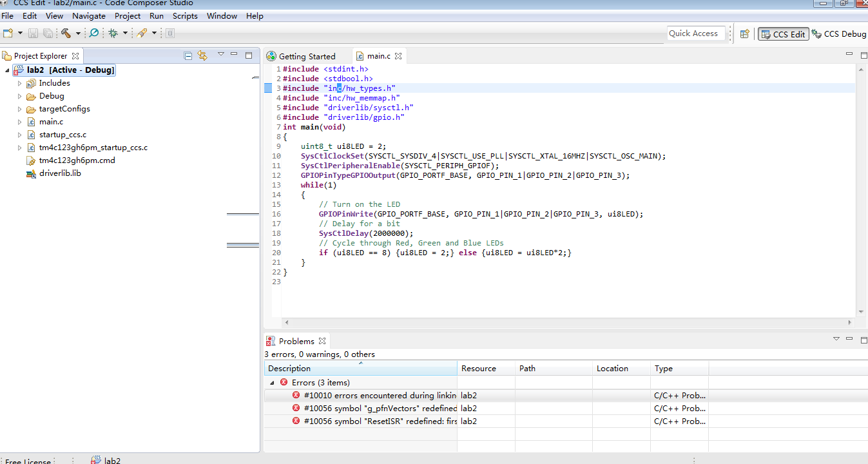Click the Build hammer icon

click(x=66, y=33)
